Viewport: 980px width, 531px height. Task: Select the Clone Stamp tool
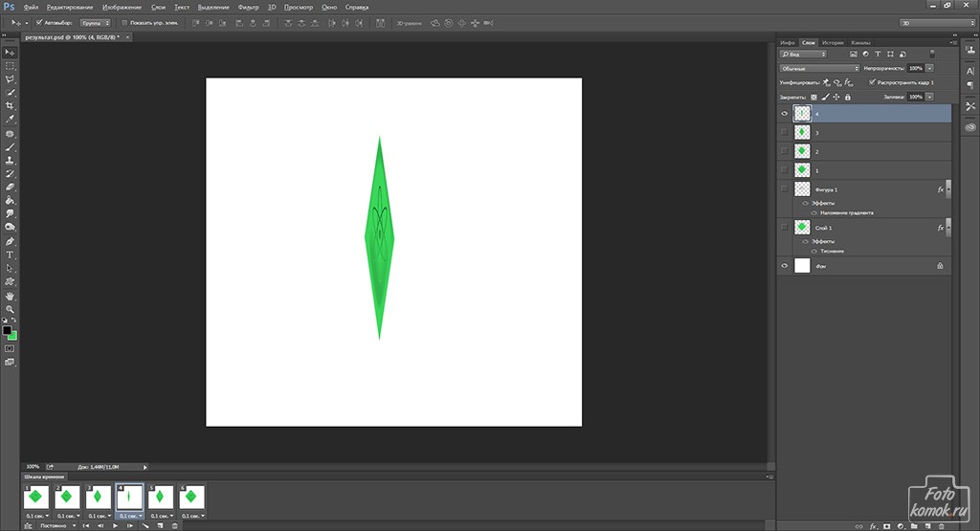coord(10,161)
